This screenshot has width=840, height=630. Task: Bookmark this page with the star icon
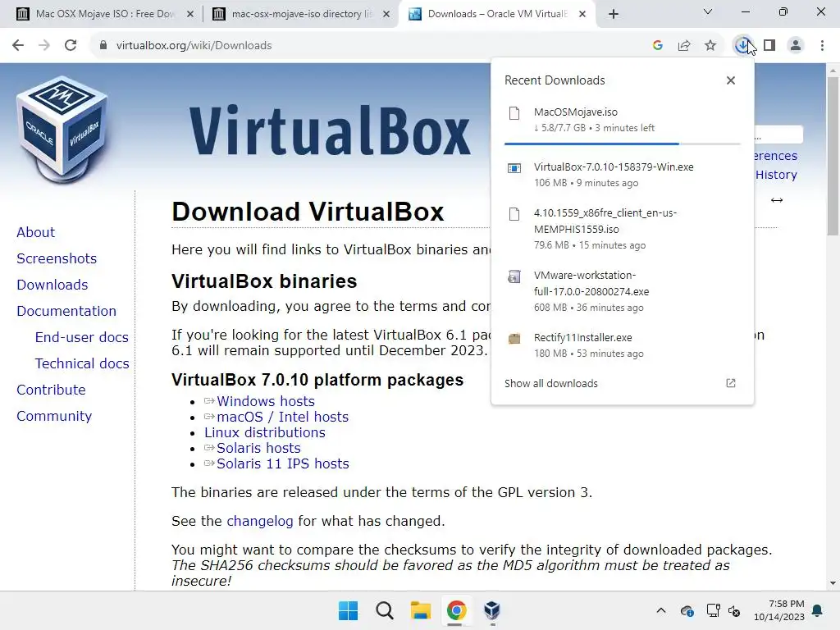point(710,46)
